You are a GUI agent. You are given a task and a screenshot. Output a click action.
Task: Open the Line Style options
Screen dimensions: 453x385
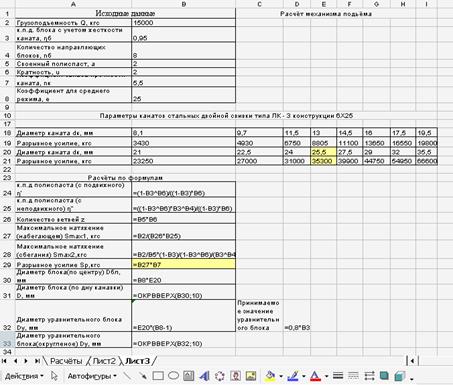(338, 376)
